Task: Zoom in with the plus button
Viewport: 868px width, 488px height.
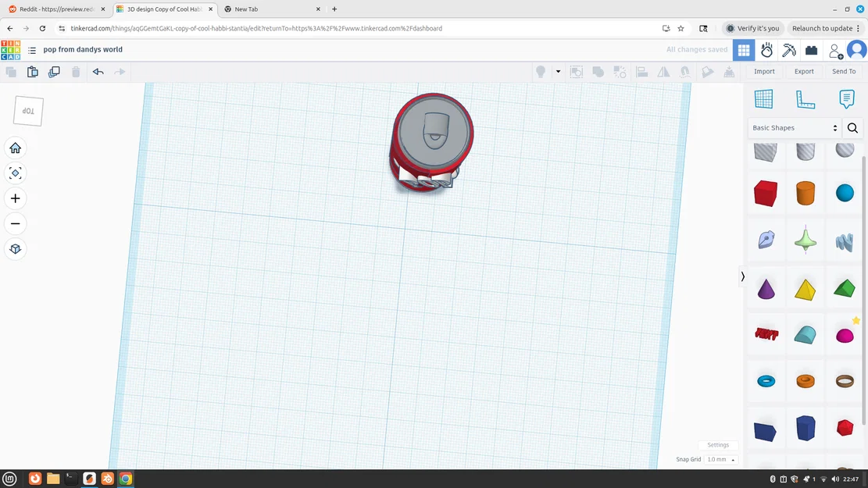Action: pyautogui.click(x=16, y=198)
